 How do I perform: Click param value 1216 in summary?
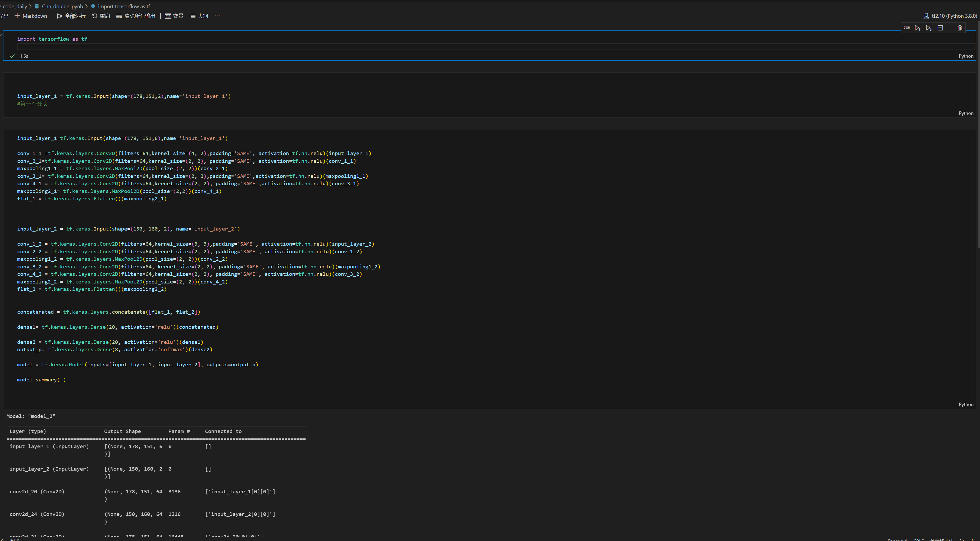175,514
